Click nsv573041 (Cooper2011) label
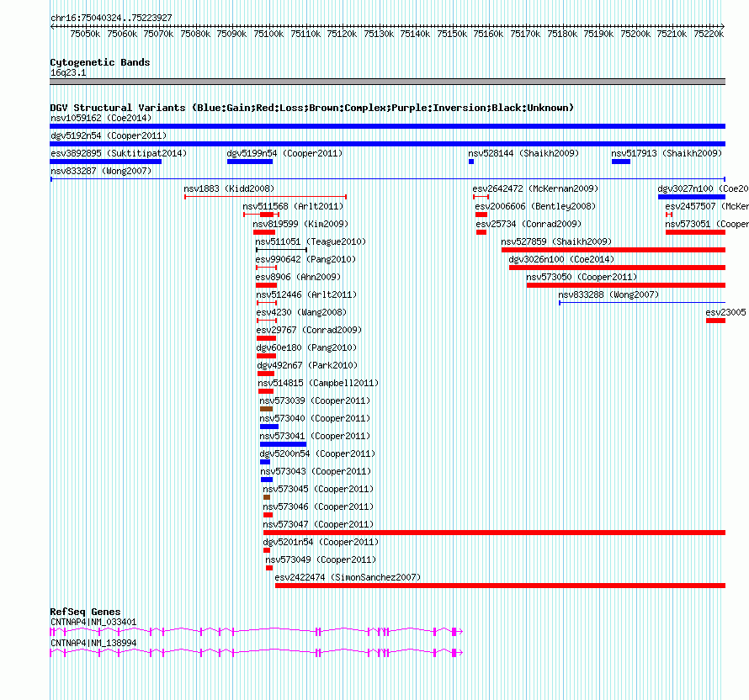Screen dimensions: 749x700 point(315,436)
